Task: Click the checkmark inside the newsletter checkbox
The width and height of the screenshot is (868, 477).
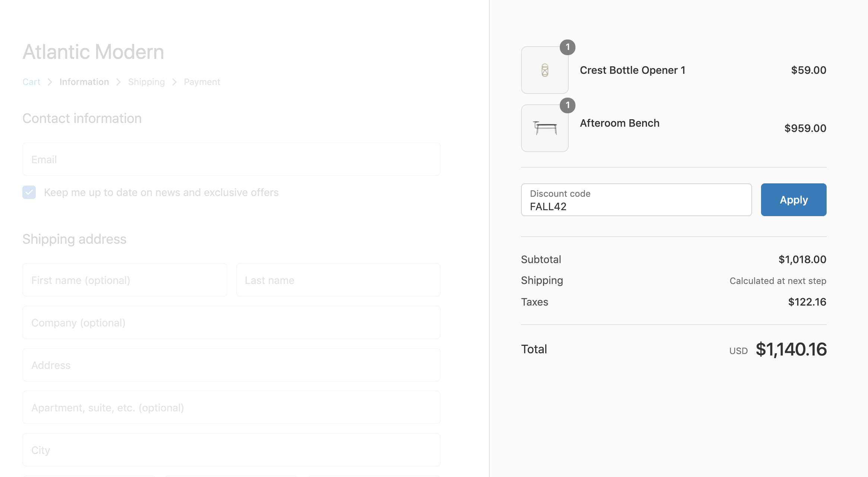Action: click(x=29, y=192)
